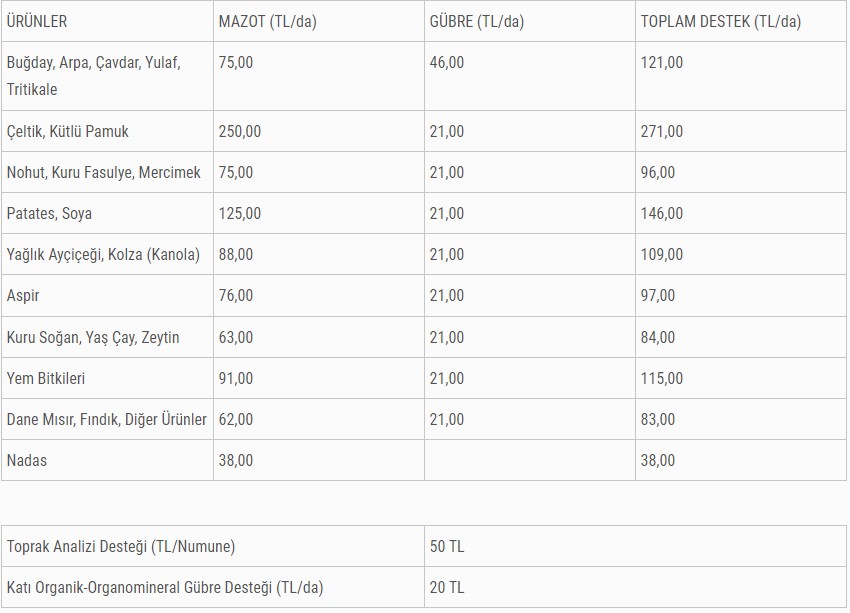Click the ÜRÜNLER column header
Screen dimensions: 850x613
point(37,21)
